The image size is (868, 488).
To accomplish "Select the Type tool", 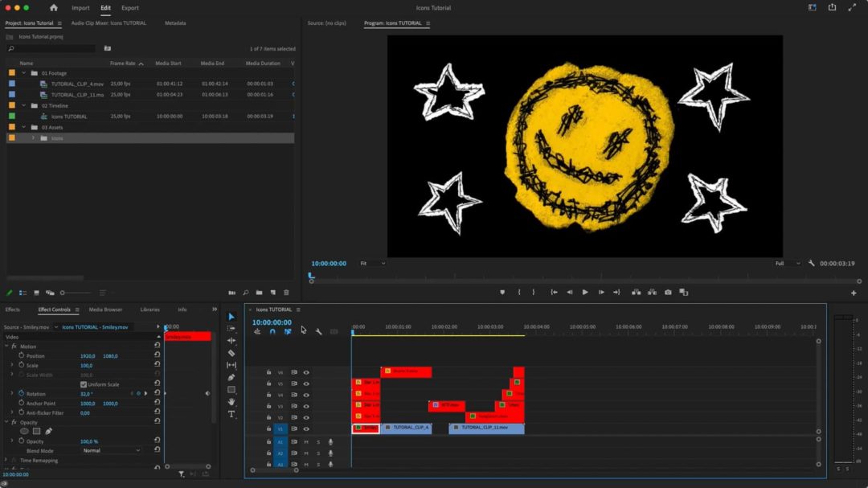I will click(x=231, y=414).
